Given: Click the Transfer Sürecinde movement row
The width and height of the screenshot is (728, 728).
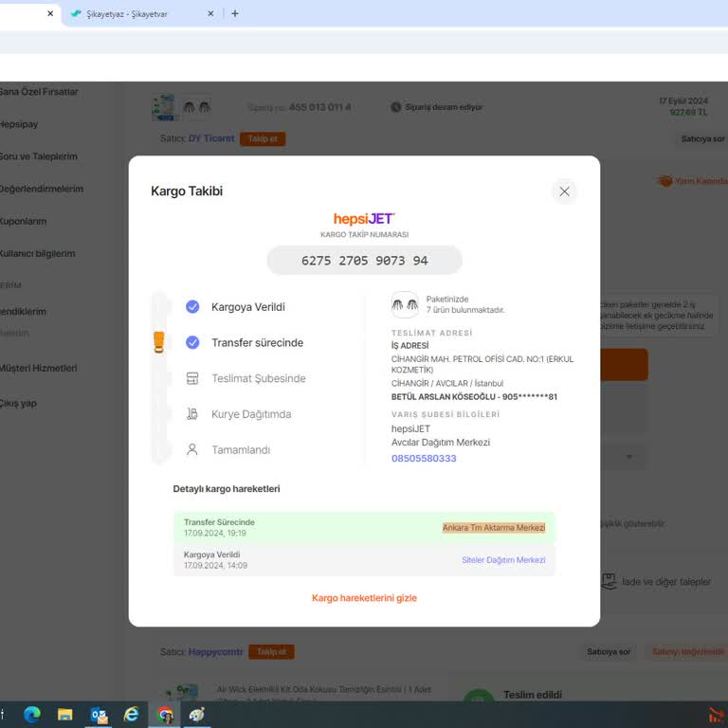Looking at the screenshot, I should pyautogui.click(x=364, y=528).
